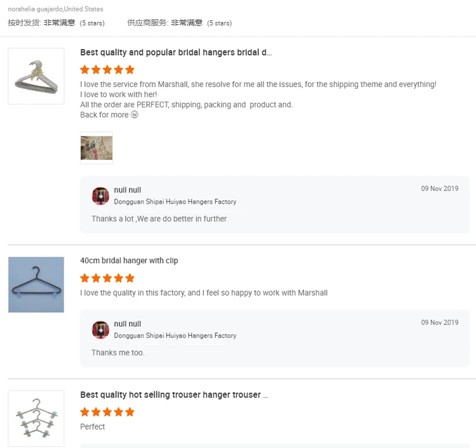Image resolution: width=476 pixels, height=448 pixels.
Task: Click the star rating above the 'Perfect' review
Action: tap(107, 412)
